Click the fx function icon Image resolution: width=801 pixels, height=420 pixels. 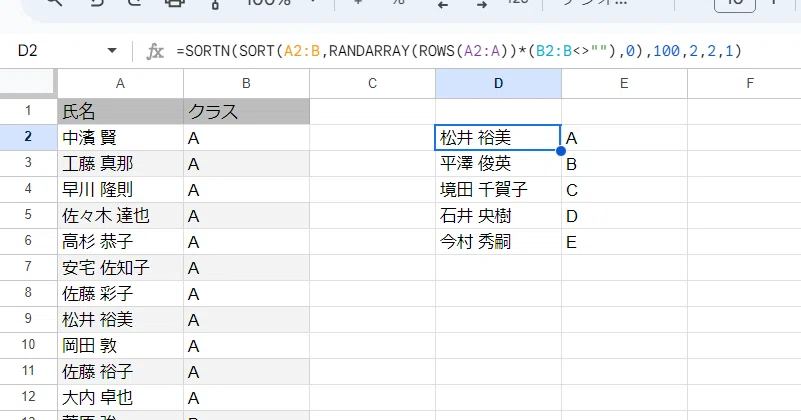point(155,51)
